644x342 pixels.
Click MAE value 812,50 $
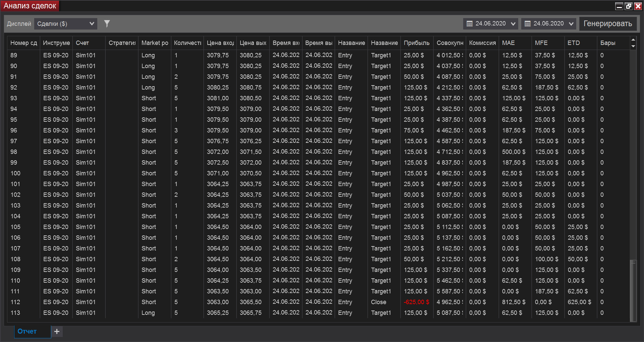click(x=514, y=302)
